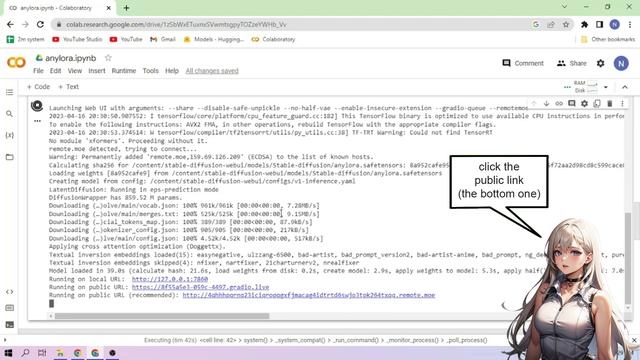Open the gradio.live public URL link
640x360 pixels.
pyautogui.click(x=200, y=287)
